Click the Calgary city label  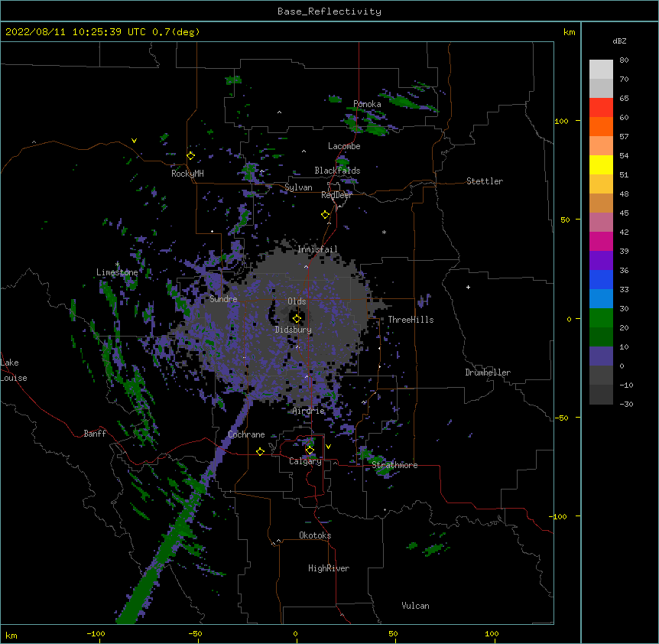306,461
